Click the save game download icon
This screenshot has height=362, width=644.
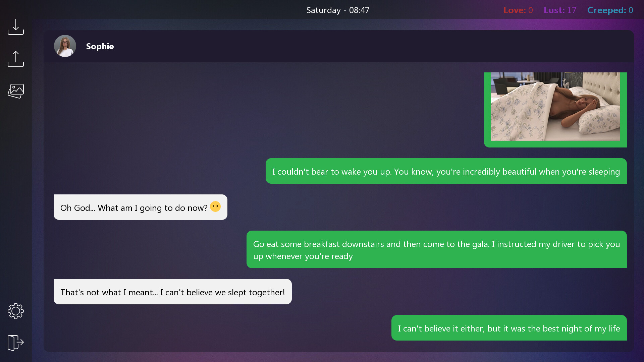point(16,27)
